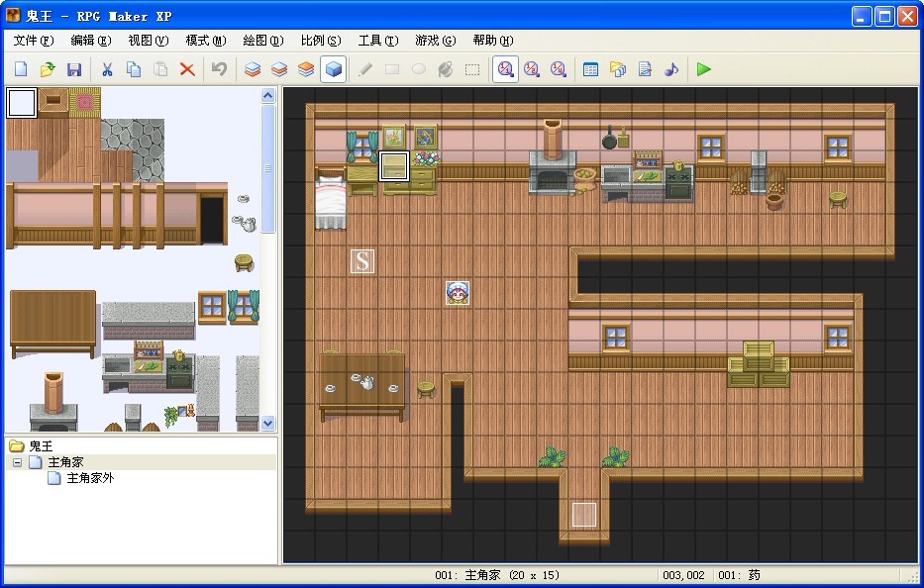Select the Events layer cube icon
Image resolution: width=924 pixels, height=588 pixels.
pyautogui.click(x=333, y=69)
